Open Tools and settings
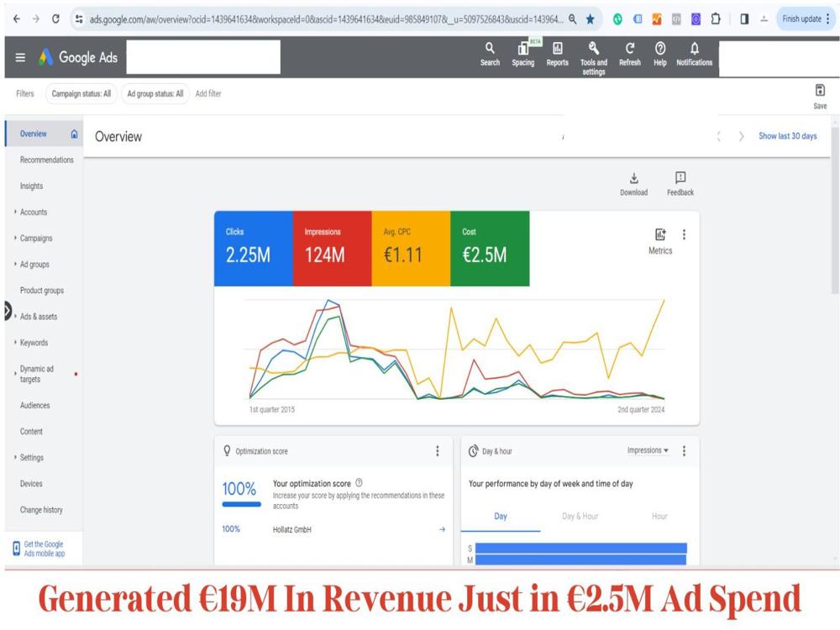 click(x=594, y=58)
